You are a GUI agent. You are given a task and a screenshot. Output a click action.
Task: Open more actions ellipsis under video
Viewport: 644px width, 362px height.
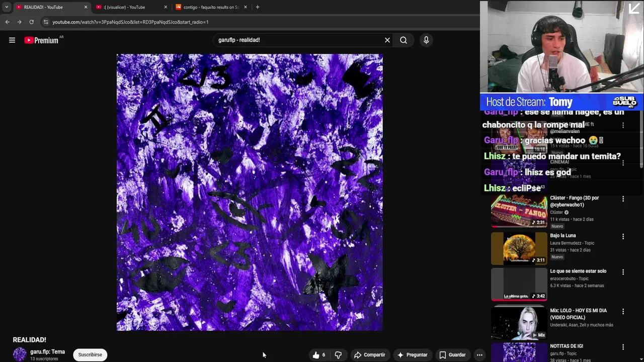coord(479,355)
